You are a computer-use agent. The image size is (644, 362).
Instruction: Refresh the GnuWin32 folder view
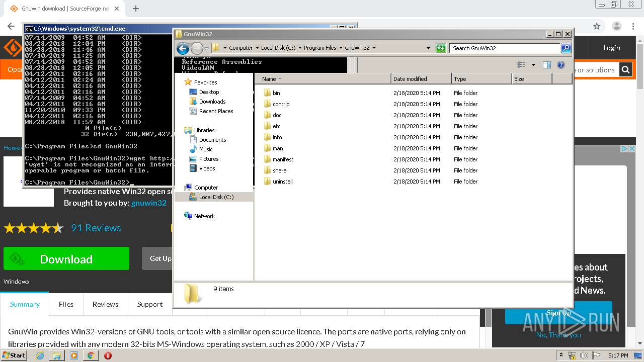[441, 48]
